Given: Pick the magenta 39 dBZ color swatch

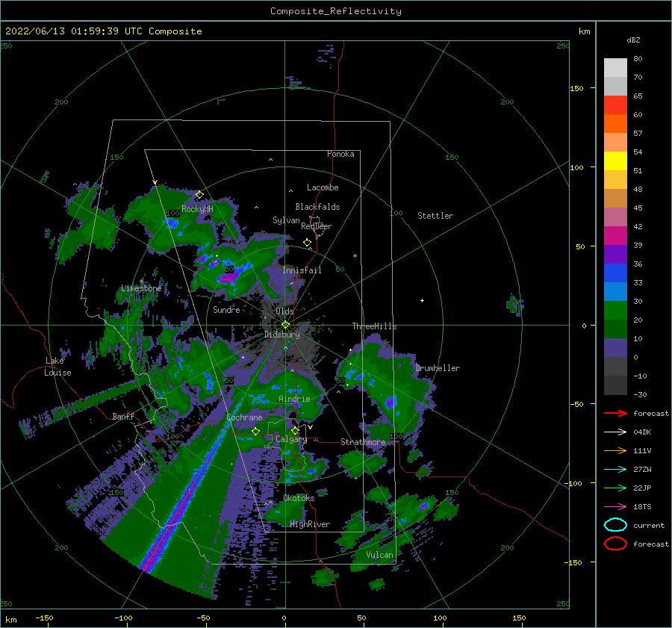Looking at the screenshot, I should [x=615, y=235].
